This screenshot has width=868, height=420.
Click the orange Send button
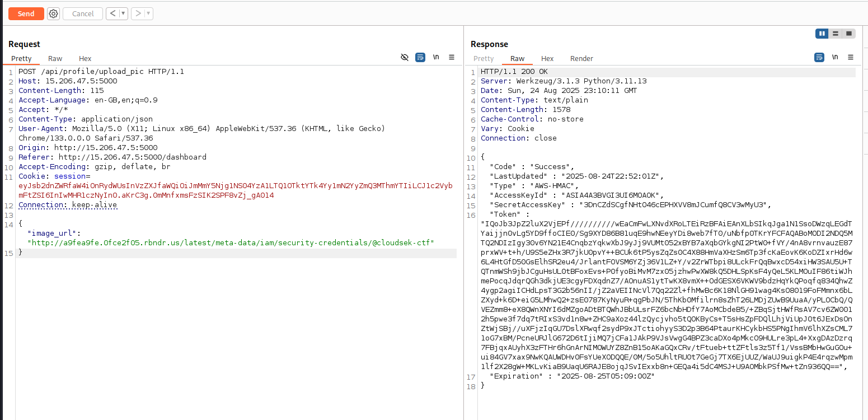click(26, 13)
